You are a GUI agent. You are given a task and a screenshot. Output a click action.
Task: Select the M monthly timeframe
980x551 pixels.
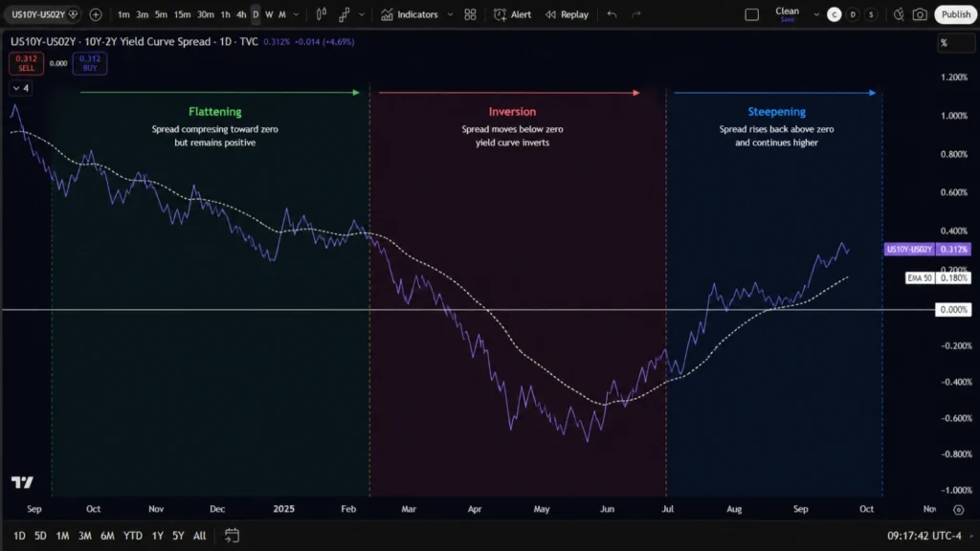click(282, 14)
